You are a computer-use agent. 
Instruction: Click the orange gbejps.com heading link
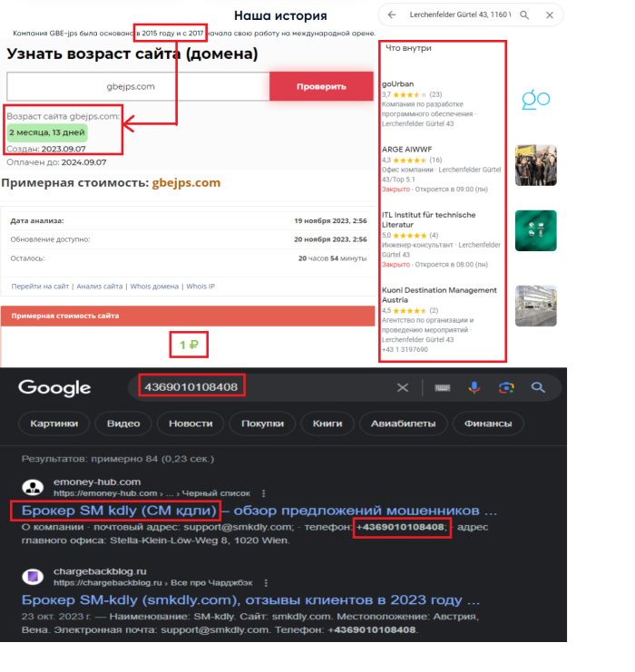(186, 182)
